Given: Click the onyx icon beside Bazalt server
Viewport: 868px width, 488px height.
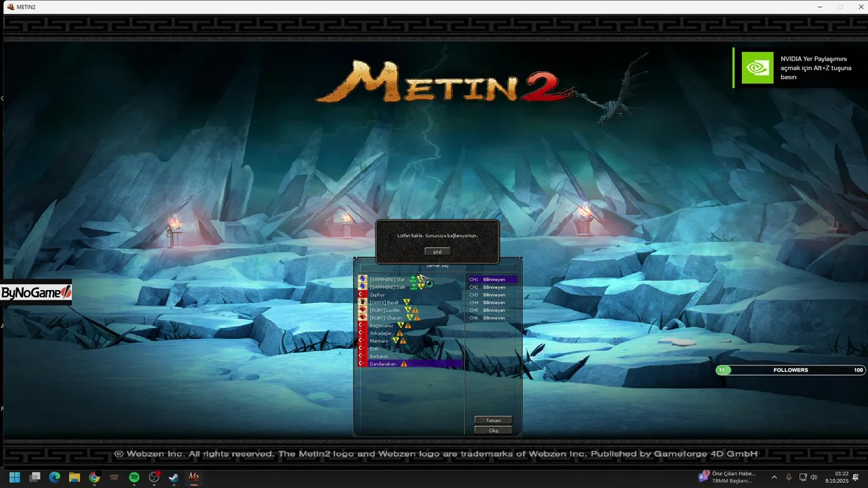Looking at the screenshot, I should pyautogui.click(x=363, y=302).
